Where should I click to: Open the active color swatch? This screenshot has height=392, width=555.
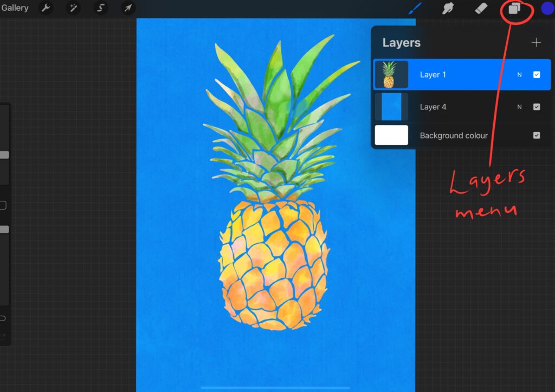[x=546, y=8]
